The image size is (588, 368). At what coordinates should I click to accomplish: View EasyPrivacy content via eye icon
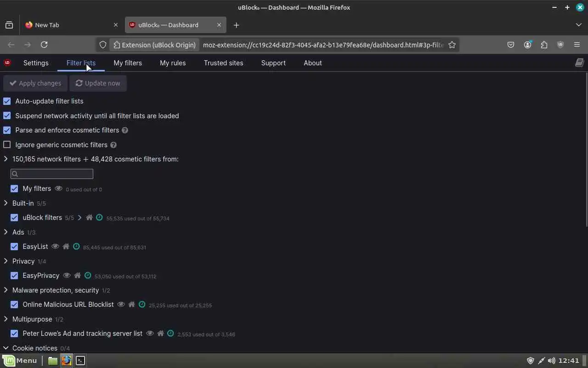click(67, 276)
